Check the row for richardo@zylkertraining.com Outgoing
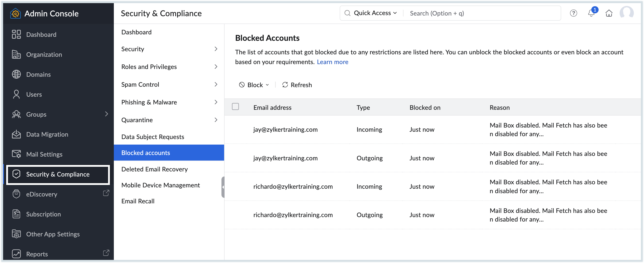This screenshot has width=644, height=263. [x=235, y=215]
